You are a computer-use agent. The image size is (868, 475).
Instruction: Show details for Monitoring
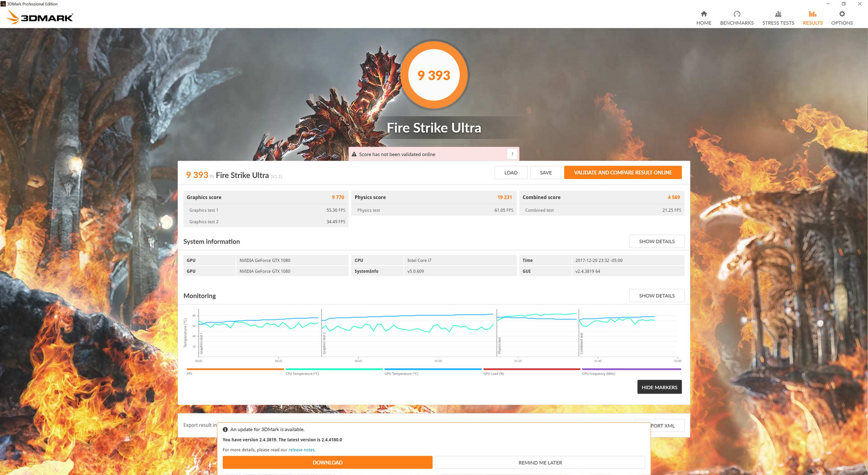click(656, 296)
